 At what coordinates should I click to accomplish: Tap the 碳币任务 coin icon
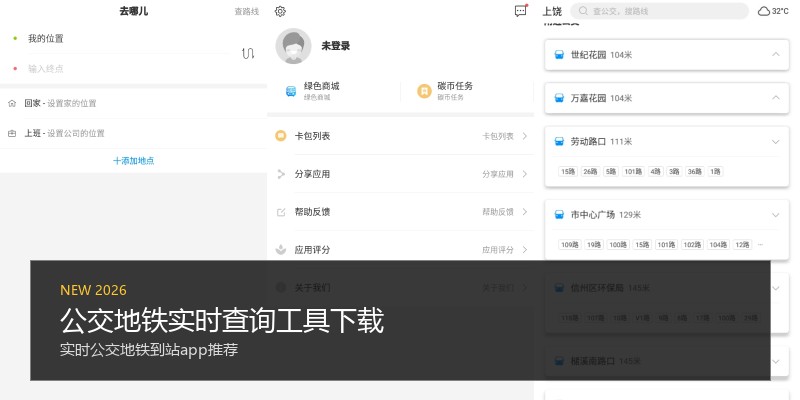click(x=424, y=91)
